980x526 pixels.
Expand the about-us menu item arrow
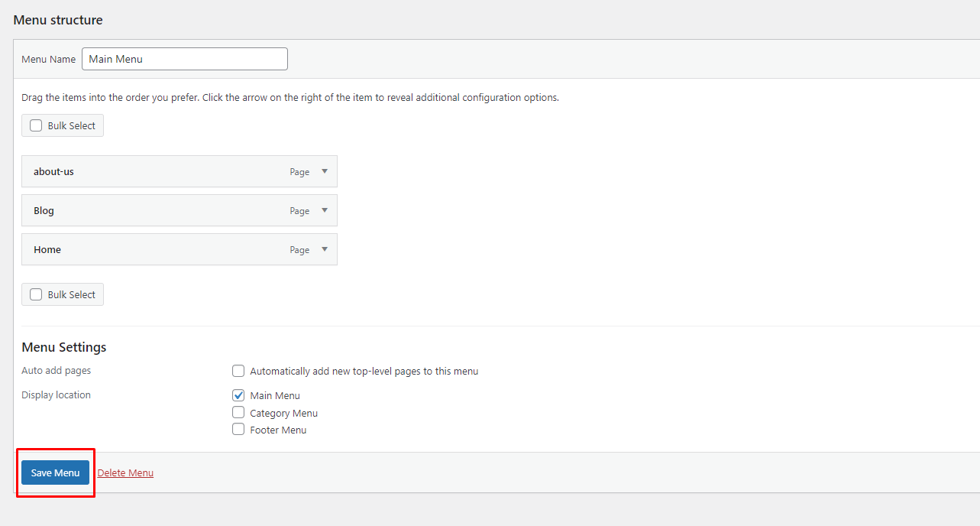pyautogui.click(x=325, y=171)
